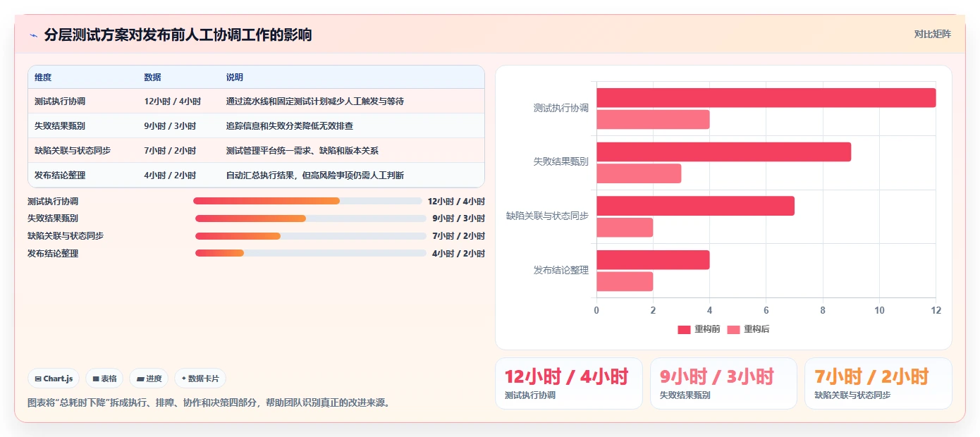The height and width of the screenshot is (437, 980).
Task: Toggle the 重构后 legend swatch
Action: pyautogui.click(x=733, y=329)
